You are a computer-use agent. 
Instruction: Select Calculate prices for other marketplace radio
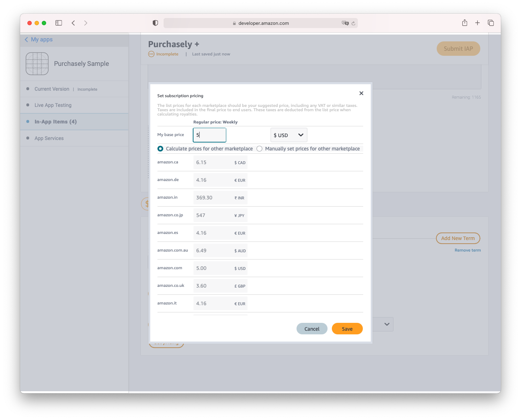tap(160, 149)
